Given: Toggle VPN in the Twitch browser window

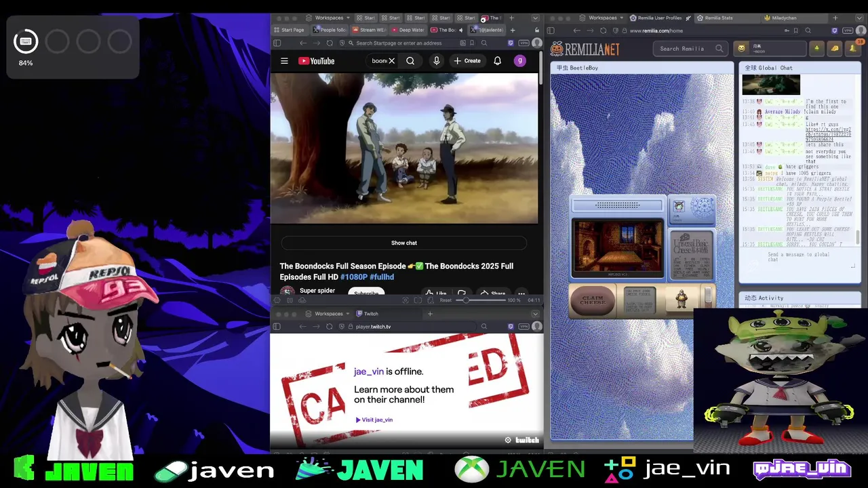Looking at the screenshot, I should tap(524, 327).
